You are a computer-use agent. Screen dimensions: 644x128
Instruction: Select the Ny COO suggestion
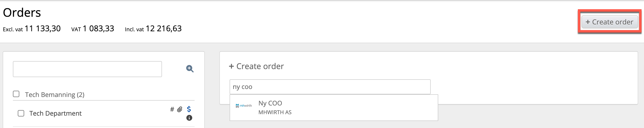click(270, 103)
